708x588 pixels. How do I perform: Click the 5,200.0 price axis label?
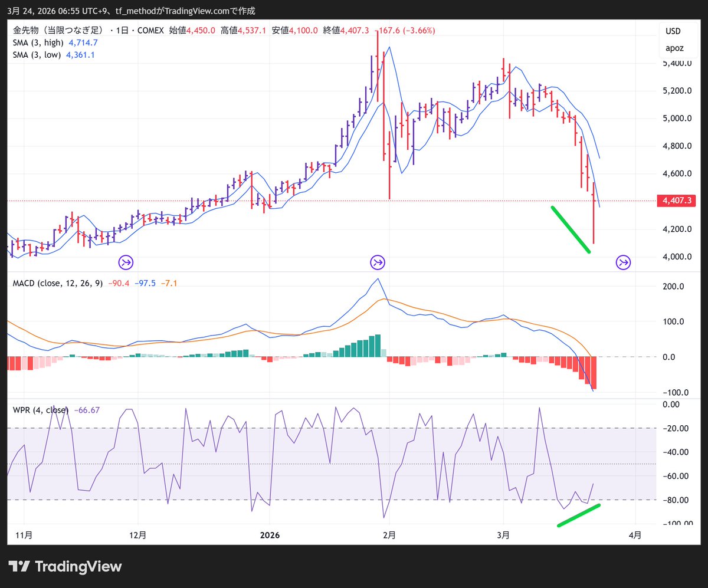click(x=676, y=91)
